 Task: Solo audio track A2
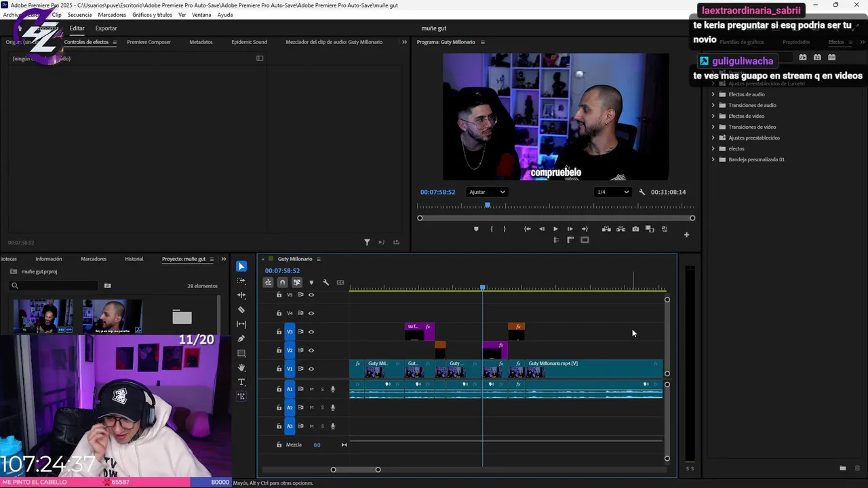(x=322, y=407)
